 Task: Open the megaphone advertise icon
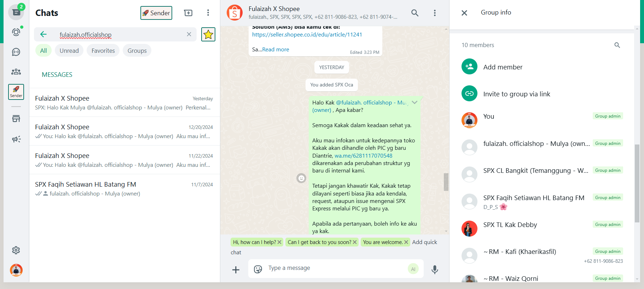[x=16, y=139]
